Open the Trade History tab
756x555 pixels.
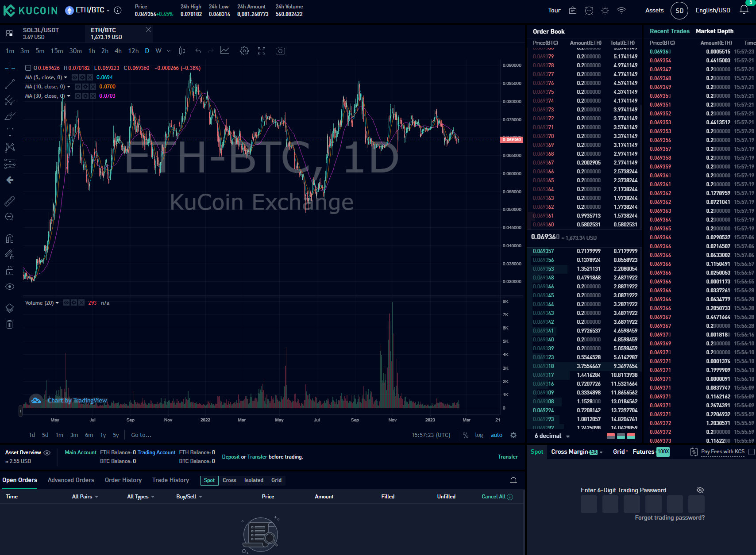tap(170, 480)
